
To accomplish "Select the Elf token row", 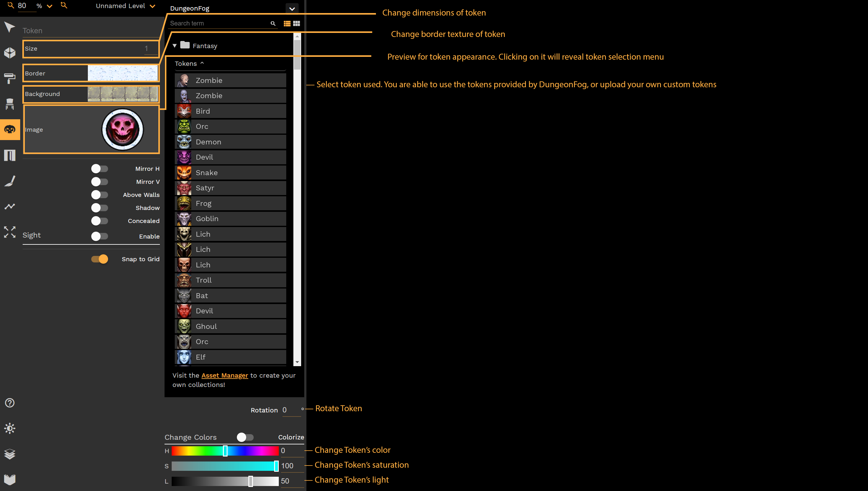I will point(231,357).
